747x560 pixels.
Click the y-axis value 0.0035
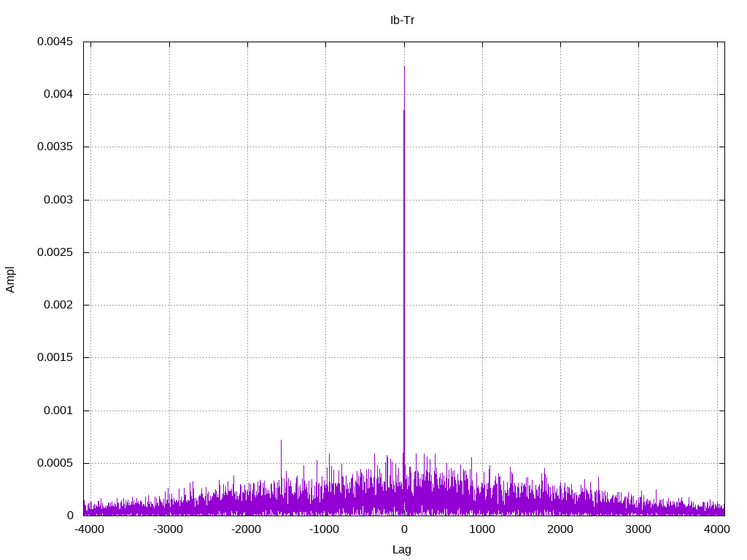tap(55, 146)
